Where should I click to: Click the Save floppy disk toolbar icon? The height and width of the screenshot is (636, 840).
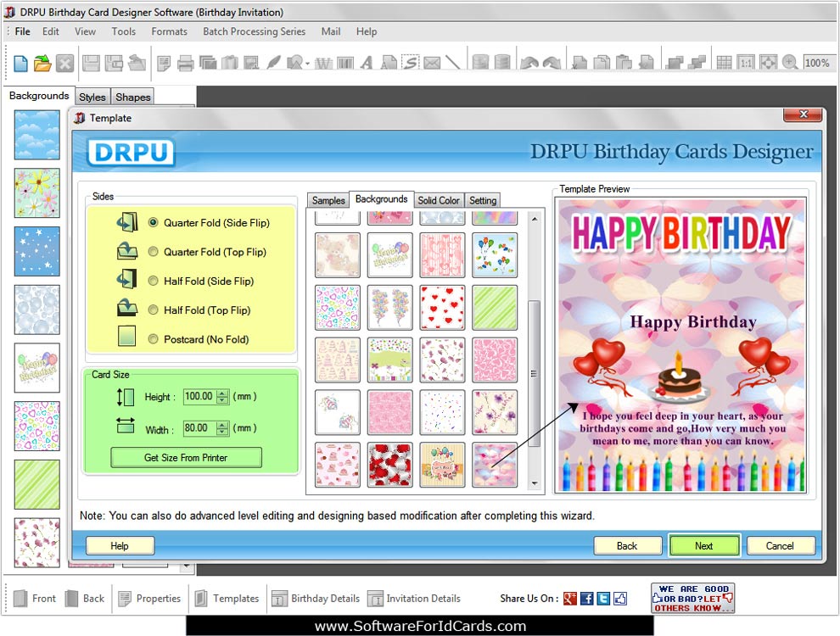pos(91,63)
